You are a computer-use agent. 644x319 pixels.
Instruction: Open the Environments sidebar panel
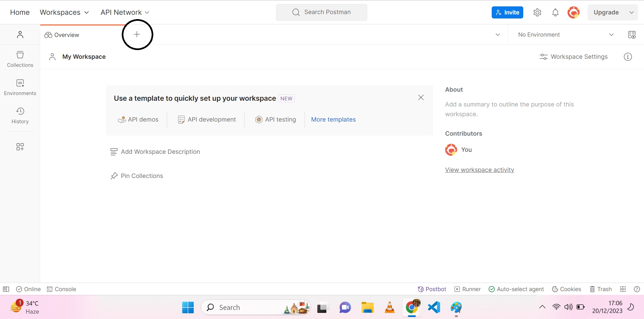20,87
